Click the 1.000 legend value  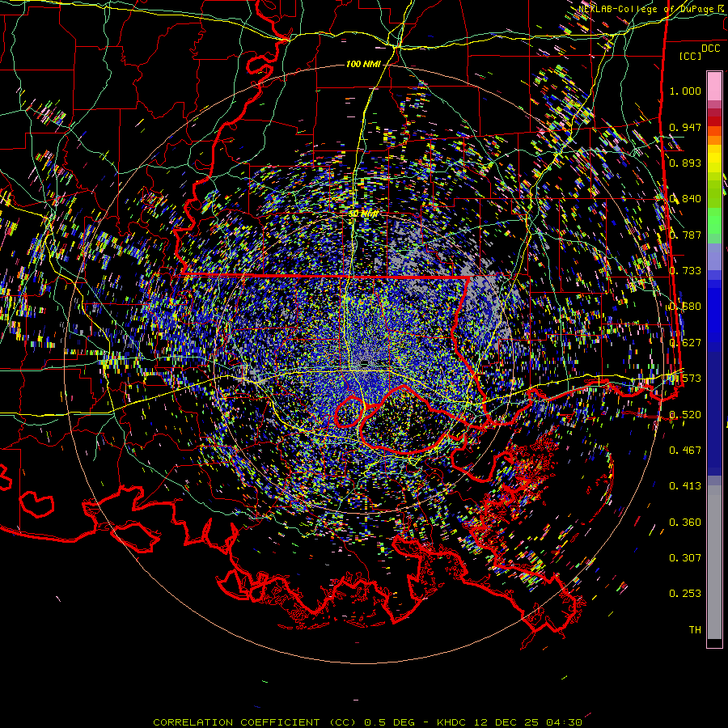685,91
